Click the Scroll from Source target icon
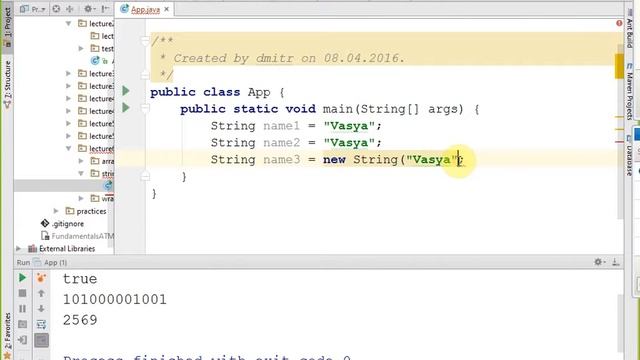Viewport: 640px width, 360px height. point(56,9)
